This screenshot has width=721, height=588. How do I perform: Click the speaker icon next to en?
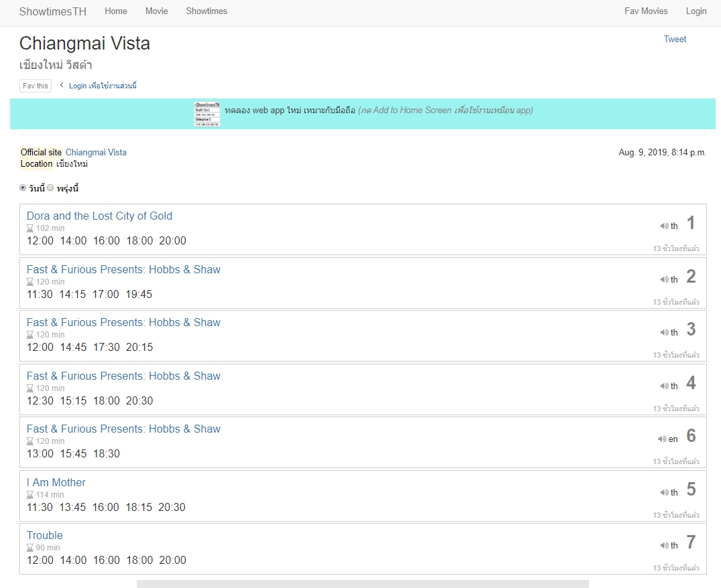(662, 439)
